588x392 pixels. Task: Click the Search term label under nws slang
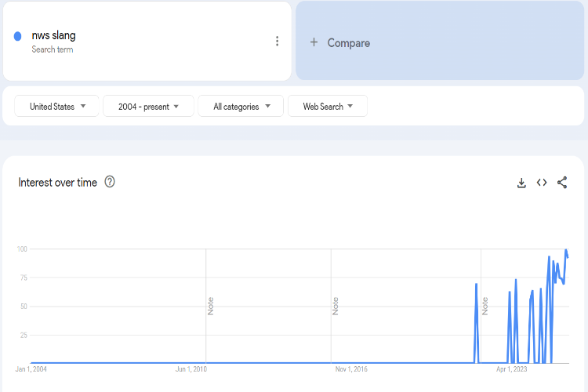[x=52, y=49]
